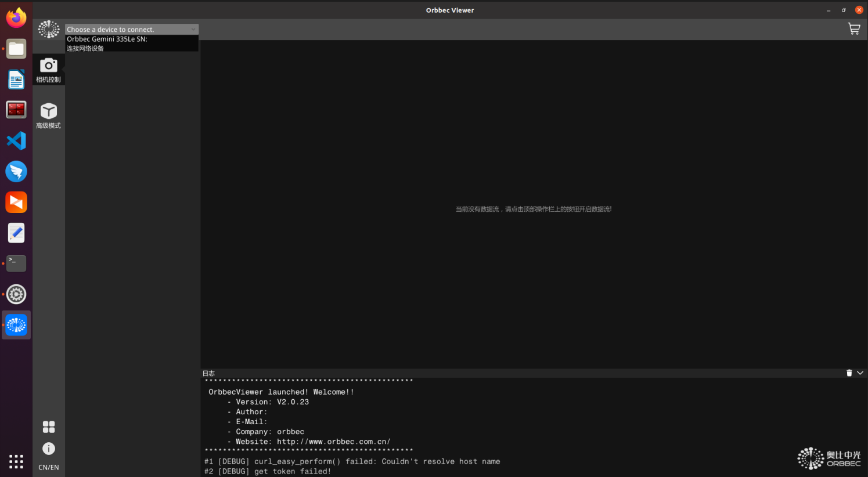Screen dimensions: 868x477
Task: Show applications grid in dock
Action: (16, 461)
